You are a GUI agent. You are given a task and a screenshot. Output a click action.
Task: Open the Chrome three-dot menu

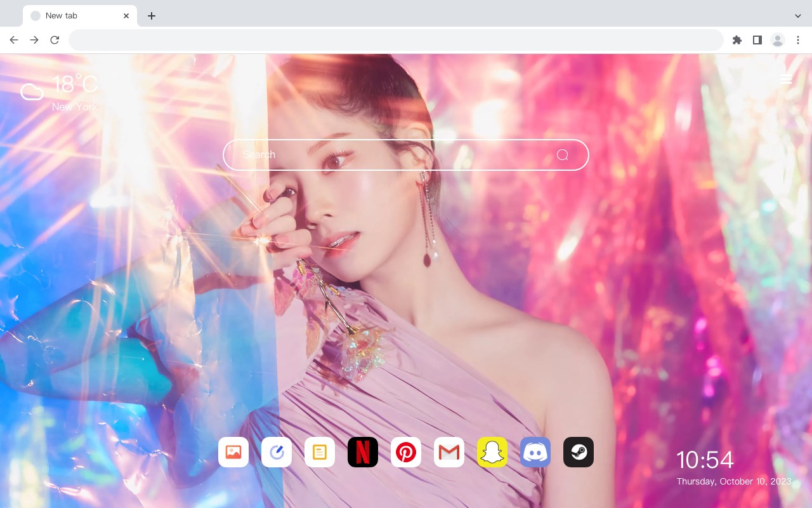coord(798,40)
